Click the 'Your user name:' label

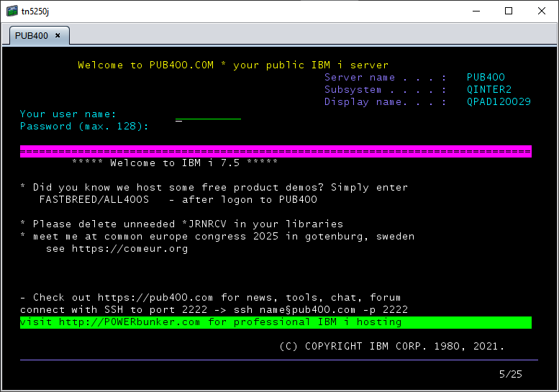tap(68, 114)
